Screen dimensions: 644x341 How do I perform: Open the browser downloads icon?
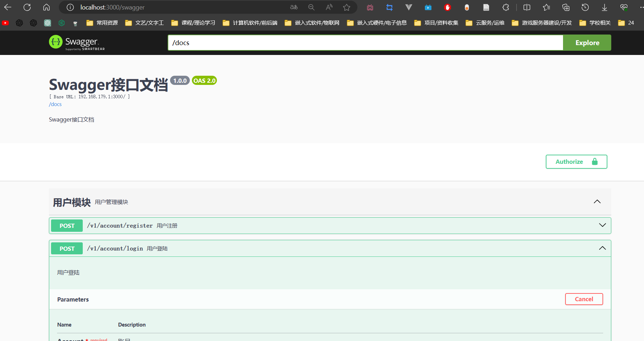(x=604, y=7)
